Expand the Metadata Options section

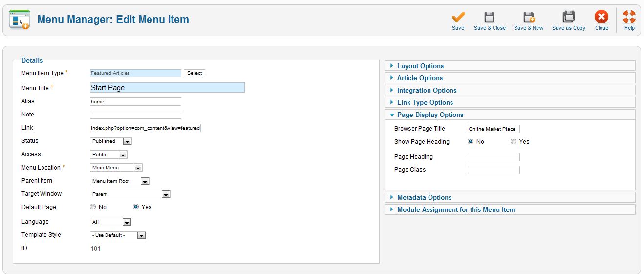(x=510, y=198)
